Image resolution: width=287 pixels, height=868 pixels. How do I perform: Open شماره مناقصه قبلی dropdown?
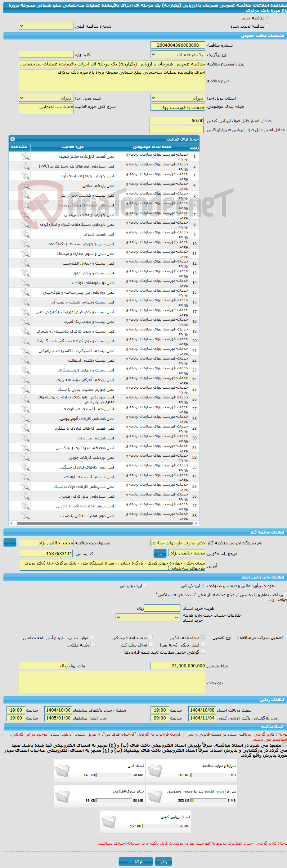pyautogui.click(x=46, y=26)
